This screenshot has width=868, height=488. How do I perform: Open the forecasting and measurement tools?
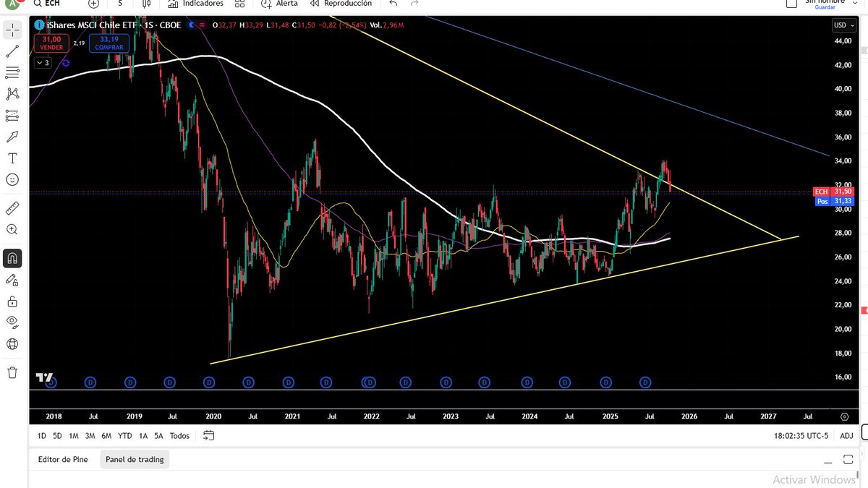pos(12,116)
